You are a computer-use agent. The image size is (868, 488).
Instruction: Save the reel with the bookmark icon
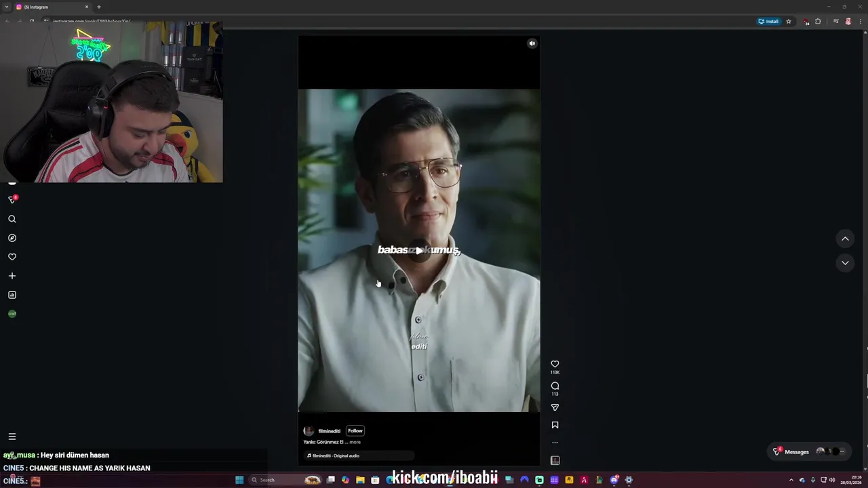point(555,425)
